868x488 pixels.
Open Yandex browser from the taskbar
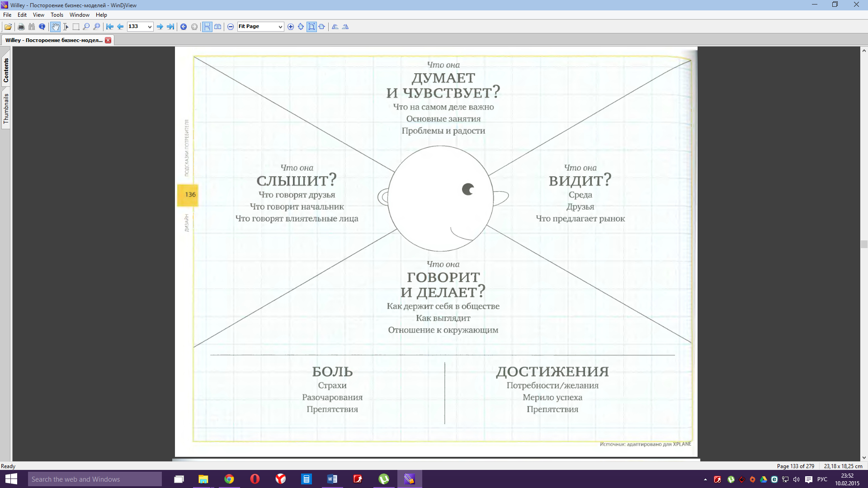click(281, 479)
